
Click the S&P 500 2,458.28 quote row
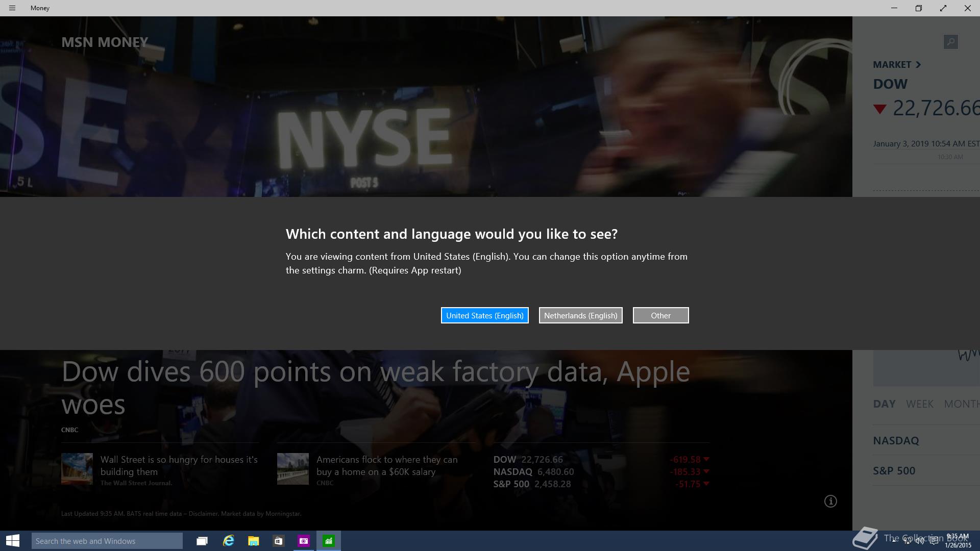click(x=601, y=484)
